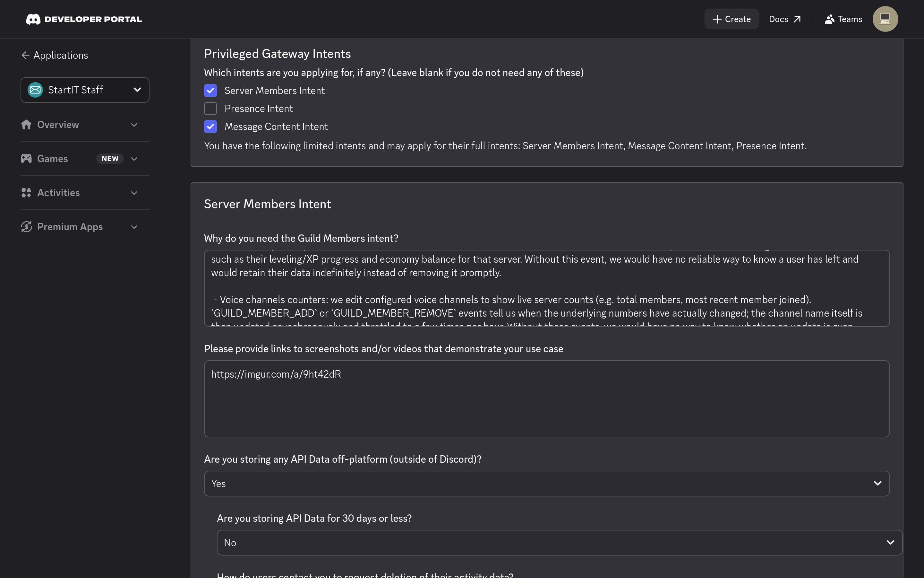Click the Overview home icon
This screenshot has height=578, width=924.
26,125
